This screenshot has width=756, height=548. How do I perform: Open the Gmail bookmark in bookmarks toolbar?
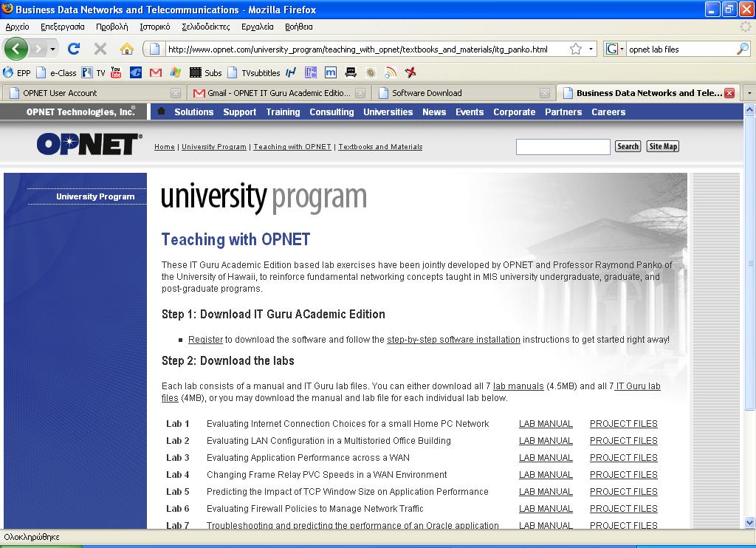[155, 73]
